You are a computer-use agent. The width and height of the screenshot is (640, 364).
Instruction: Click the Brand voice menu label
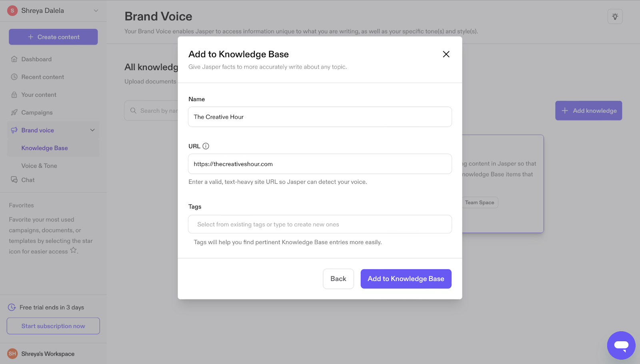(x=38, y=130)
